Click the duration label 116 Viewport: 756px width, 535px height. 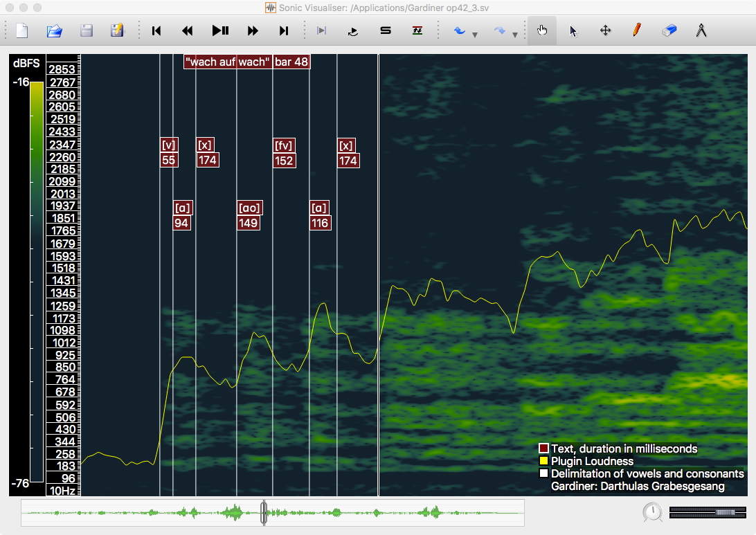click(320, 223)
